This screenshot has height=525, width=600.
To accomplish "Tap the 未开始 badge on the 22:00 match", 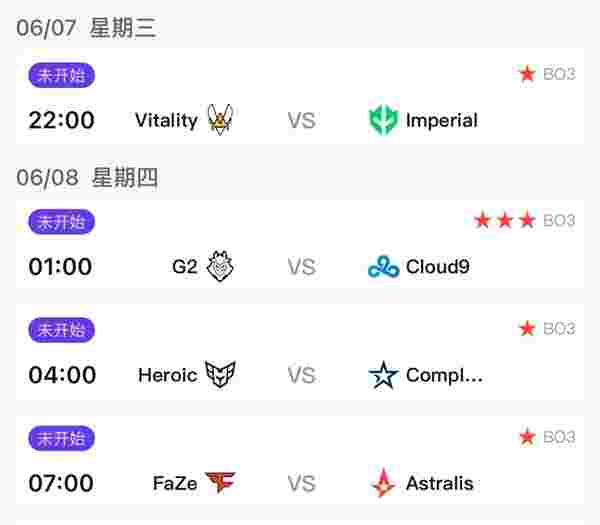I will click(62, 75).
